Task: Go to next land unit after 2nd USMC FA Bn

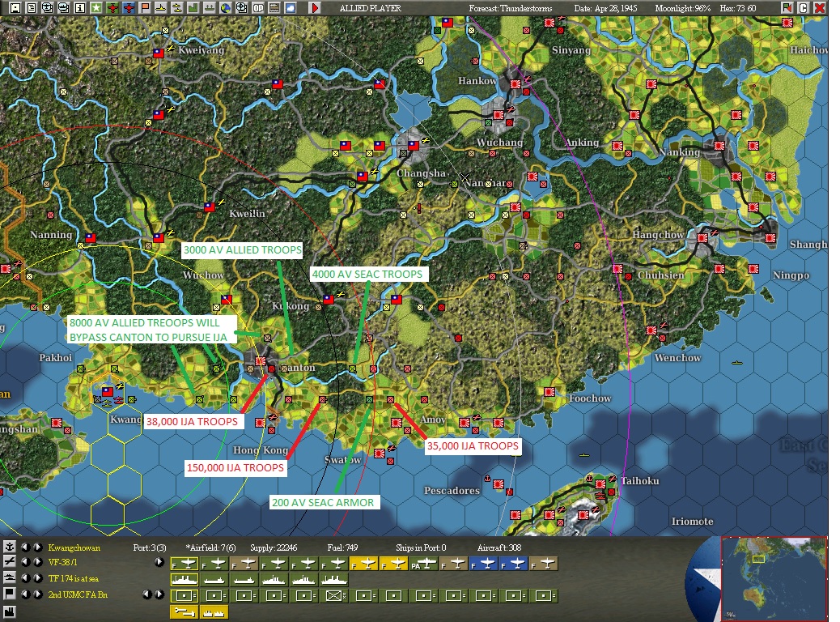Action: [37, 594]
